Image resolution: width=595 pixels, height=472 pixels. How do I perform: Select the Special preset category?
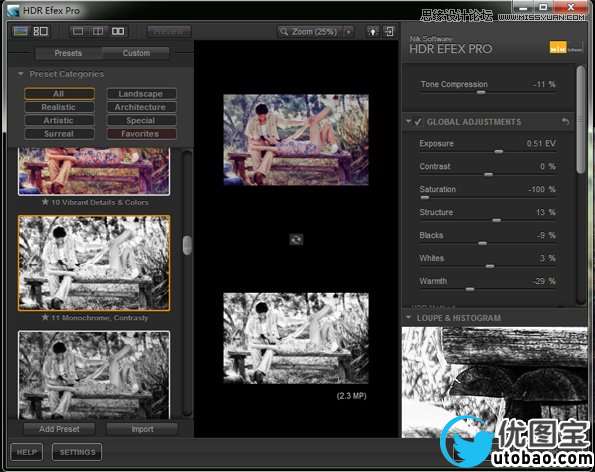tap(141, 120)
